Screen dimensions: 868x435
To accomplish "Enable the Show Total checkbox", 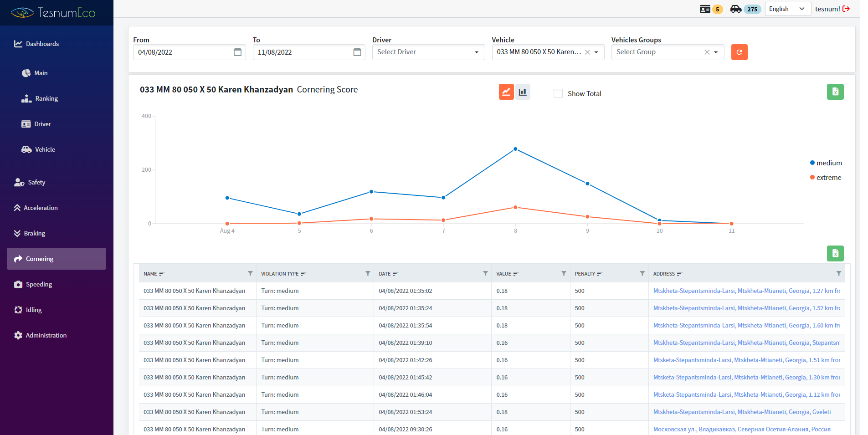I will [558, 93].
